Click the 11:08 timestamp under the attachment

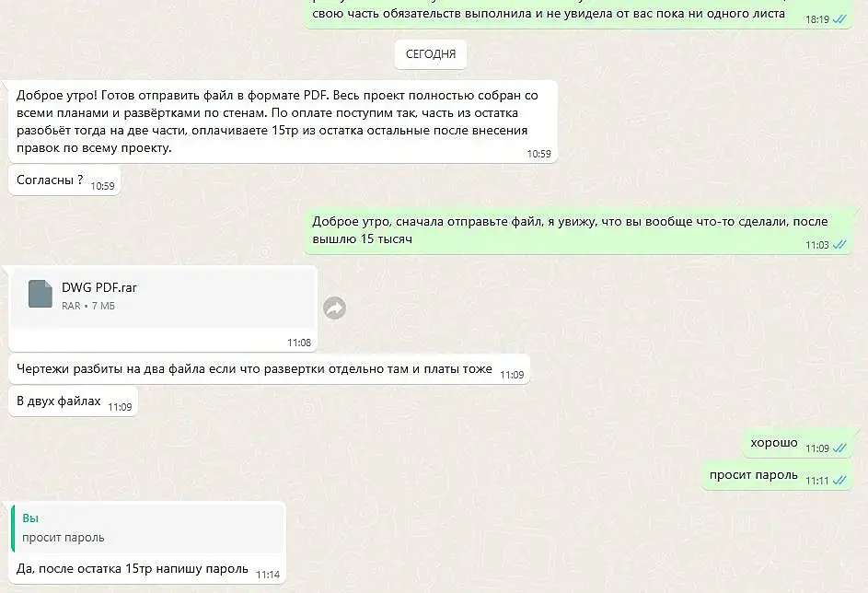click(x=299, y=343)
